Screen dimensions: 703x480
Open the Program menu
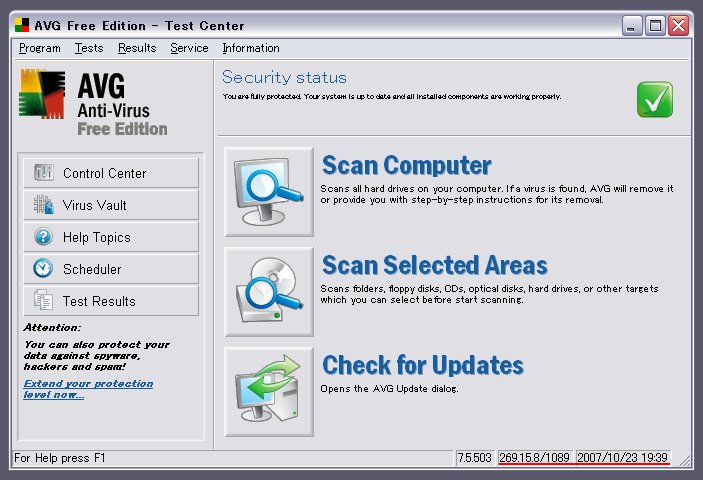click(x=39, y=48)
